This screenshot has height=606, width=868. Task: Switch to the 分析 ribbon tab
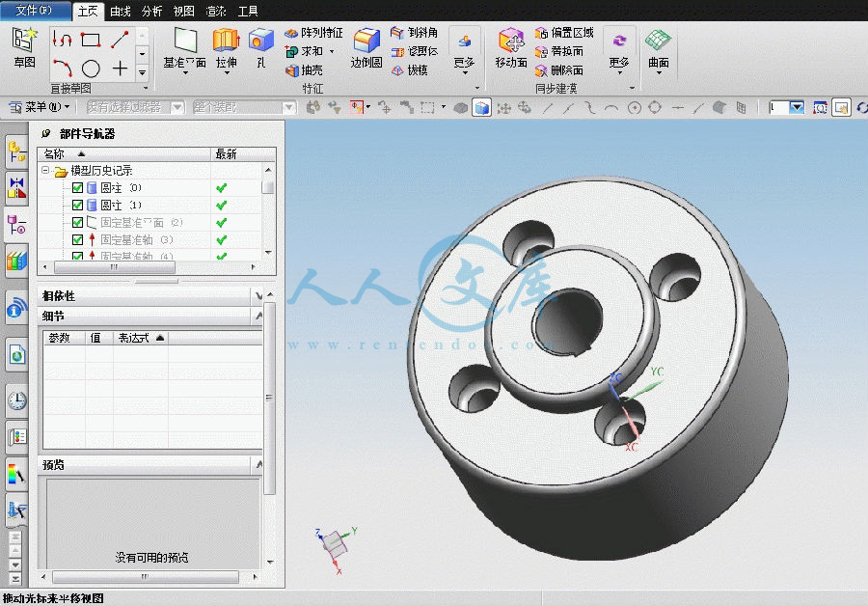[151, 11]
